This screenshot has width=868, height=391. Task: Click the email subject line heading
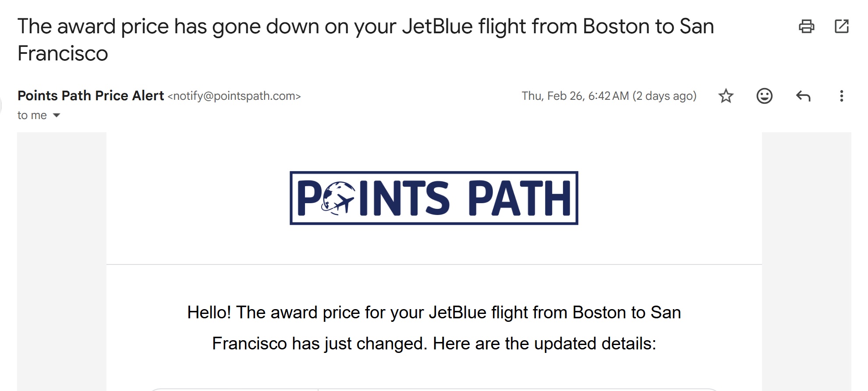(x=365, y=26)
